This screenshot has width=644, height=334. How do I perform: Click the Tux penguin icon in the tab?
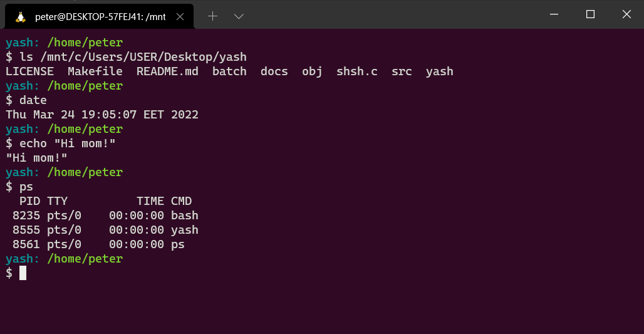click(x=20, y=17)
